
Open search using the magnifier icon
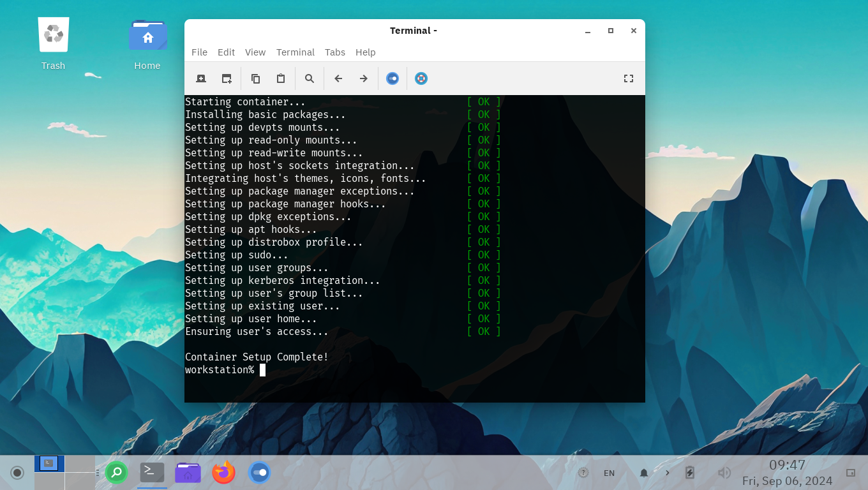[x=310, y=78]
